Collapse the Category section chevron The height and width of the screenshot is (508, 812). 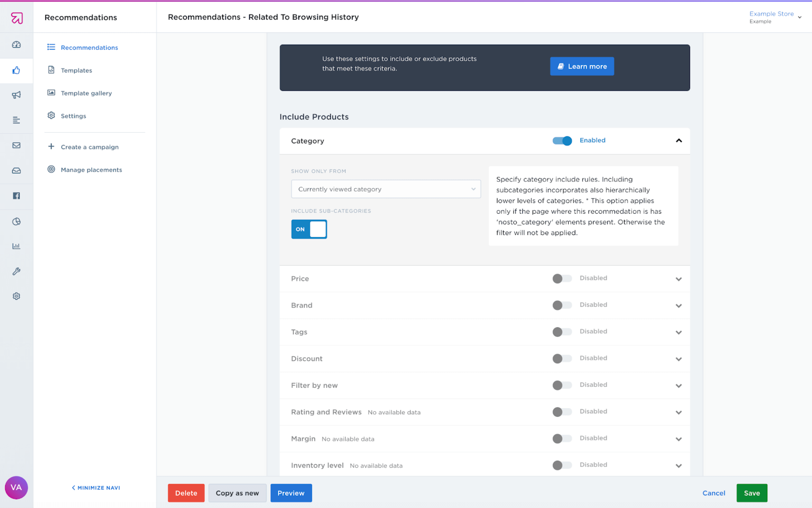click(x=678, y=141)
